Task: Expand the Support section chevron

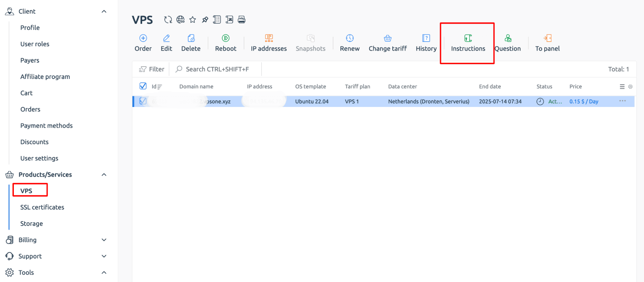Action: coord(104,256)
